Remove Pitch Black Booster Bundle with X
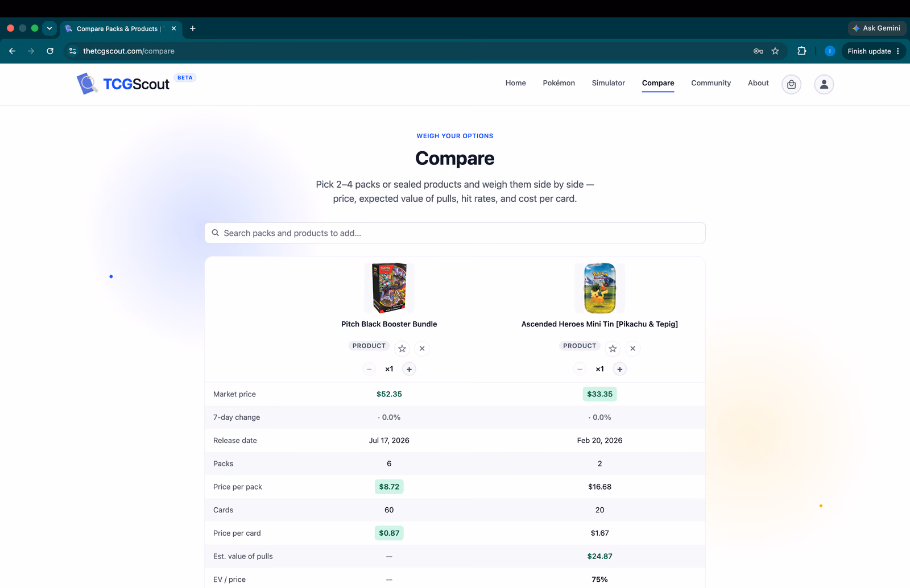The image size is (910, 588). tap(422, 349)
